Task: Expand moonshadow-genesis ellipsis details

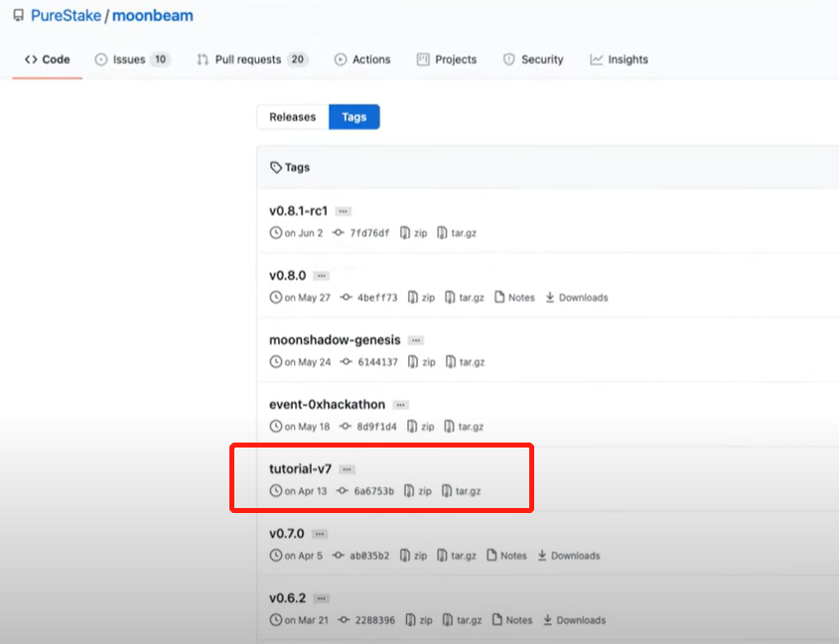Action: 416,340
